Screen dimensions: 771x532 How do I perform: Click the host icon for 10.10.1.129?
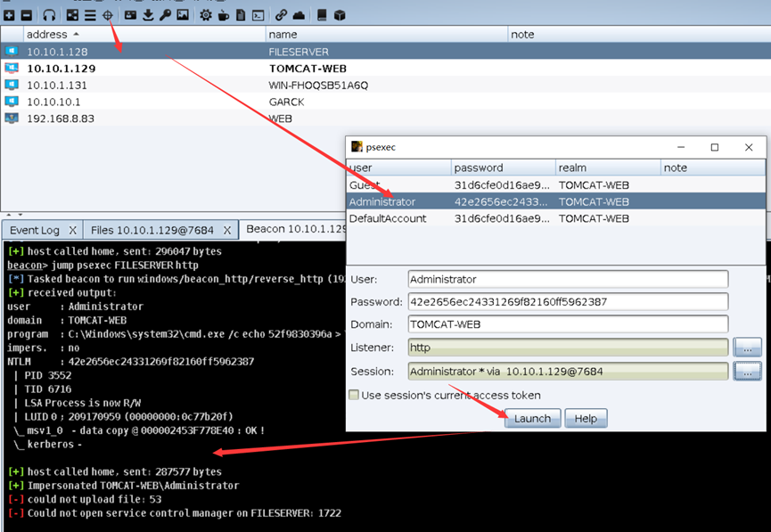[12, 68]
